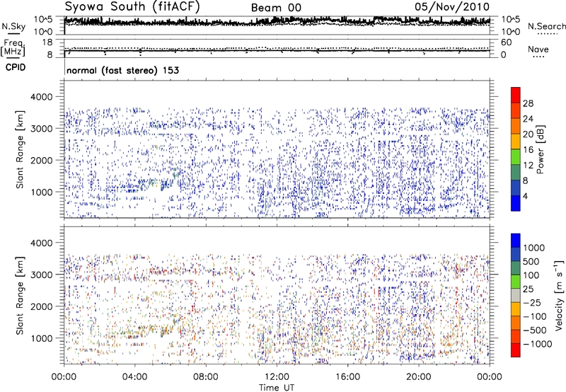Click the '20:00' time axis tick label
This screenshot has height=392, width=566.
pos(418,377)
